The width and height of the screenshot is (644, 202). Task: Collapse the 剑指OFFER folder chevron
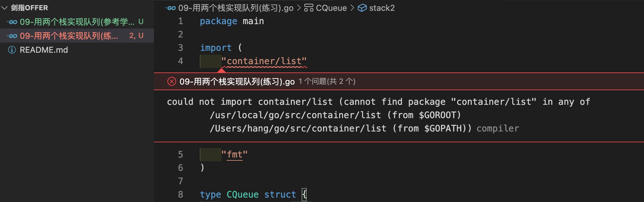click(4, 8)
